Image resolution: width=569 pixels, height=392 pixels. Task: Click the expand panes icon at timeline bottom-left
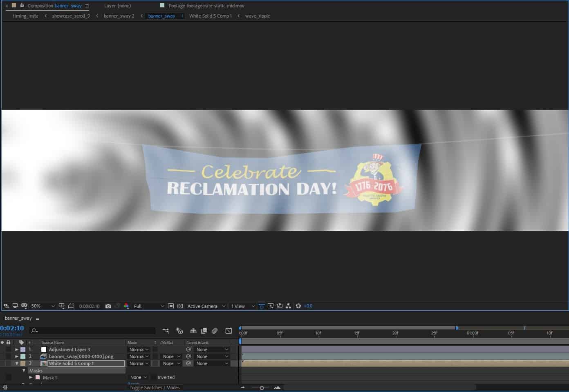5,388
